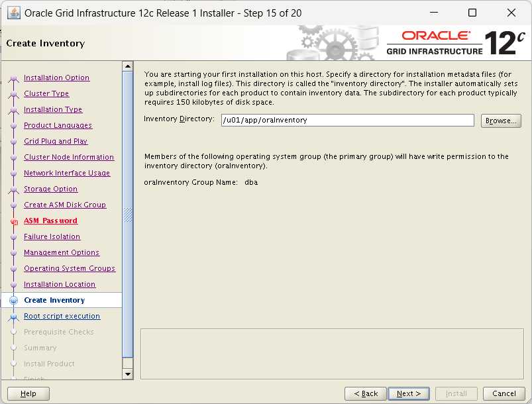Image resolution: width=532 pixels, height=404 pixels.
Task: Go to ASM Password step
Action: [50, 221]
